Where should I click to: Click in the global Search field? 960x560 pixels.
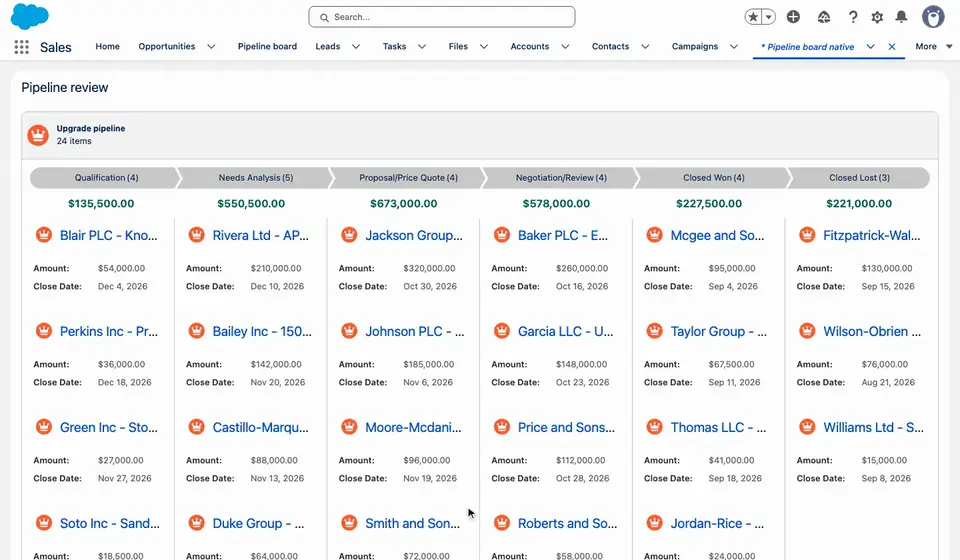[x=441, y=17]
